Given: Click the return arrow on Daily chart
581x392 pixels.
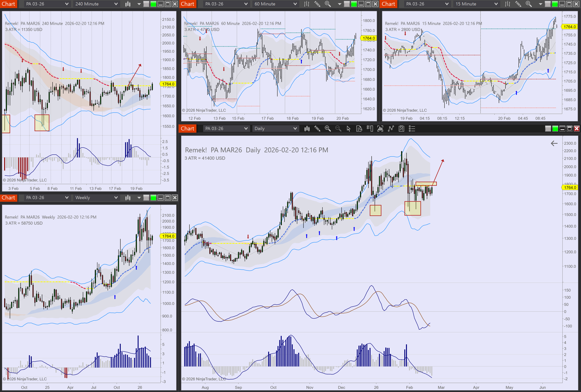Looking at the screenshot, I should click(554, 144).
